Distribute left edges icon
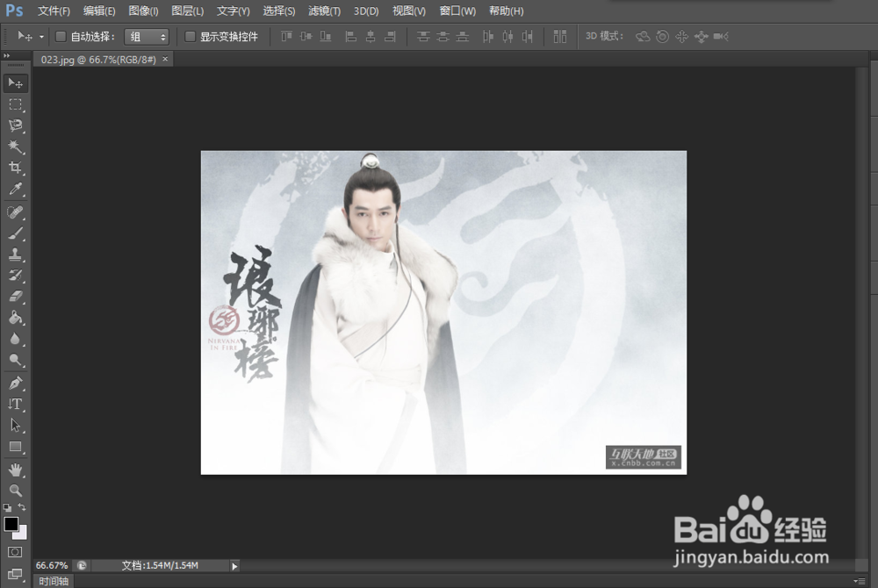This screenshot has height=588, width=878. pos(488,37)
